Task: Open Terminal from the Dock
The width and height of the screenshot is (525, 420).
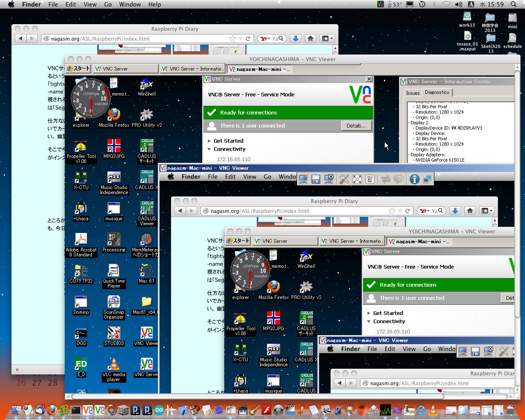Action: pos(76,410)
